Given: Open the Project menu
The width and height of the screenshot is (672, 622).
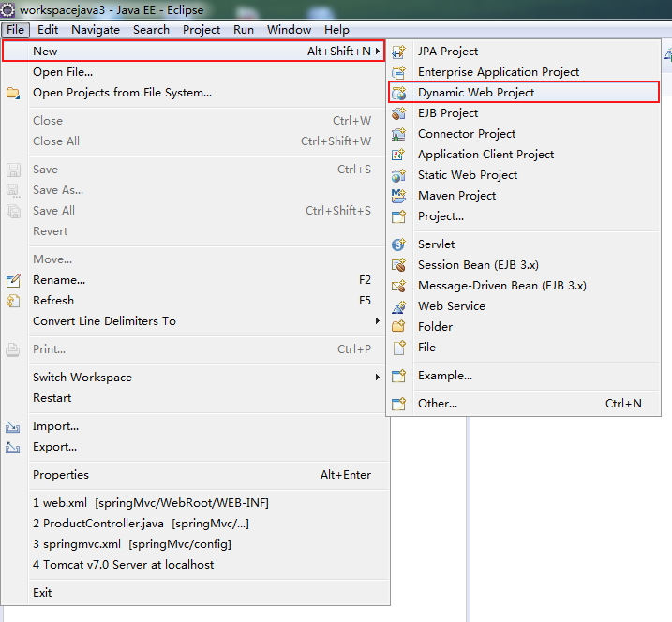Looking at the screenshot, I should coord(202,30).
